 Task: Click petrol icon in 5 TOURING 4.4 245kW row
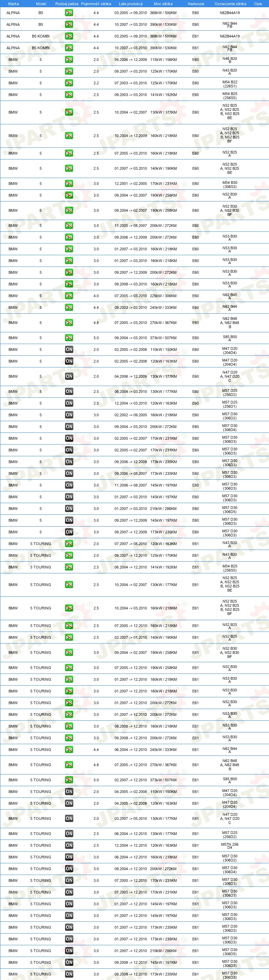pos(69,749)
